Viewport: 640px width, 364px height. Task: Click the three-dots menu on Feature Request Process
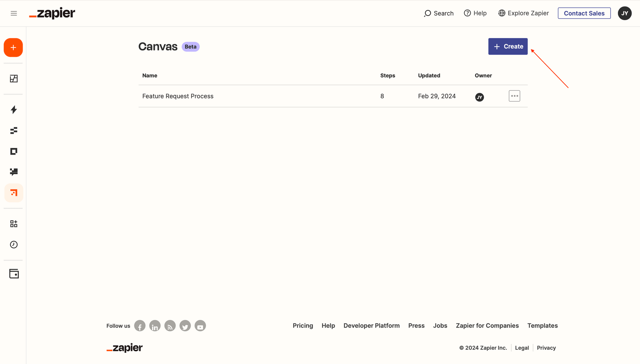pyautogui.click(x=514, y=96)
